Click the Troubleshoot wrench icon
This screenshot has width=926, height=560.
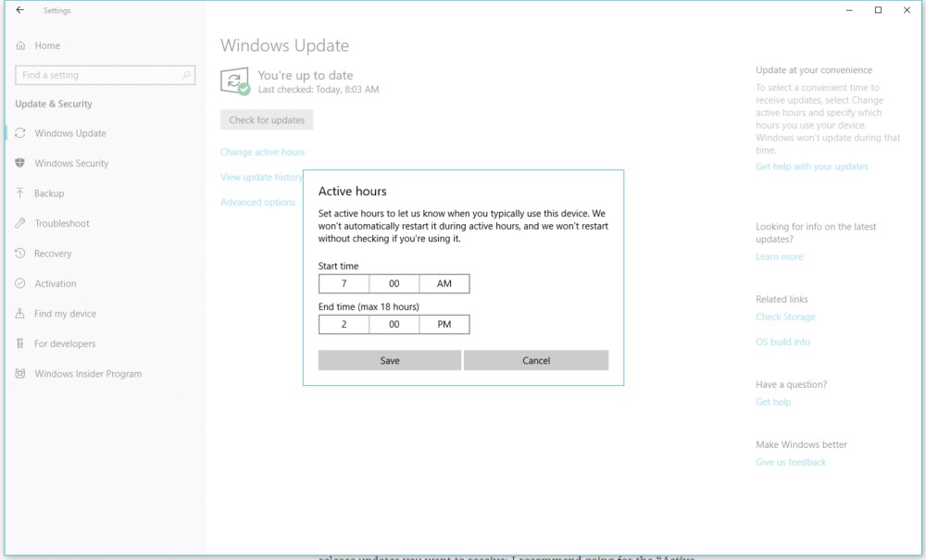point(20,223)
